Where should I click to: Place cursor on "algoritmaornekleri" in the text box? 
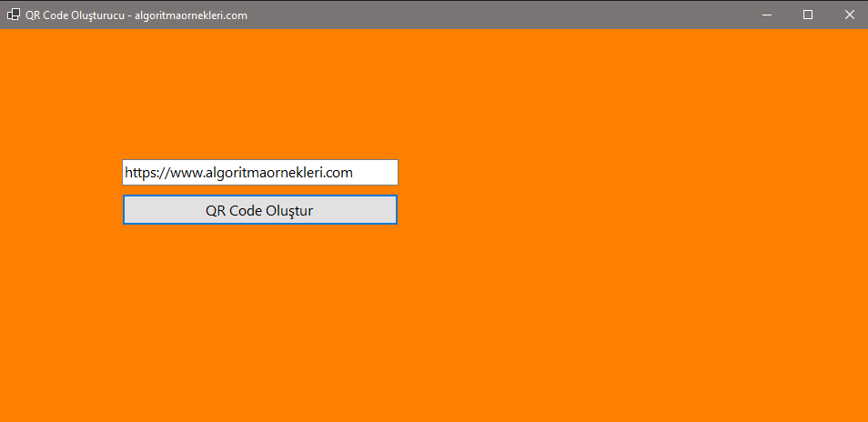pyautogui.click(x=259, y=172)
